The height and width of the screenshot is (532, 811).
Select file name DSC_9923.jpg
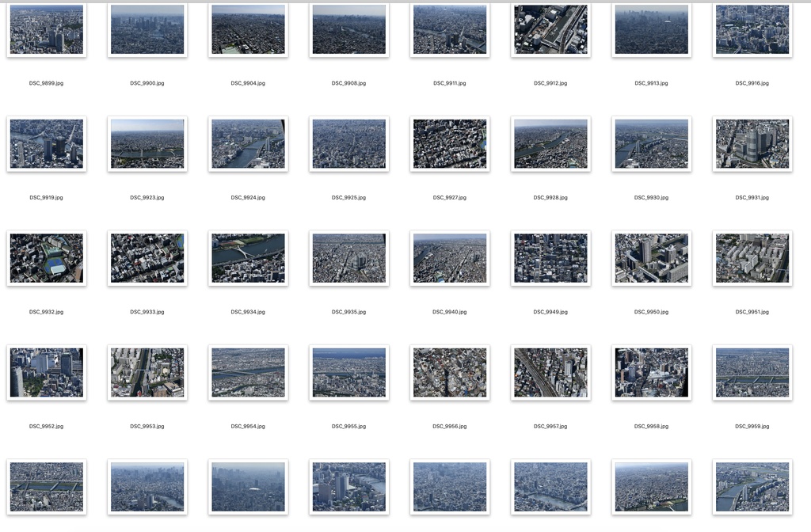tap(147, 197)
